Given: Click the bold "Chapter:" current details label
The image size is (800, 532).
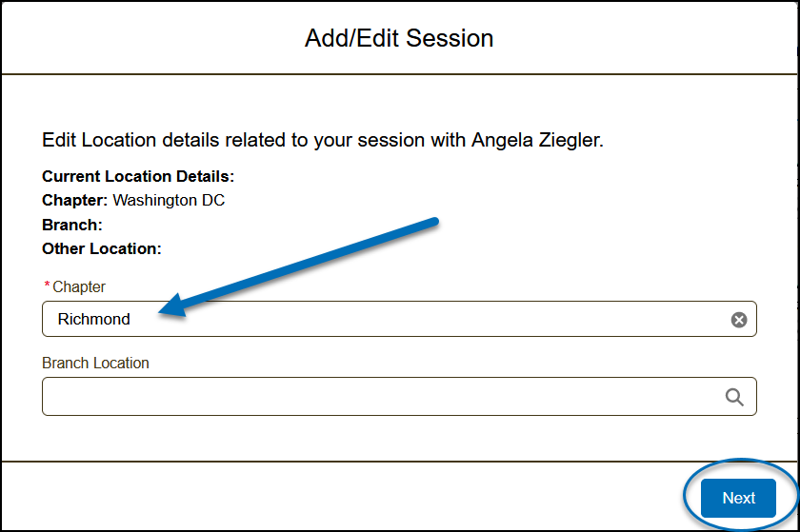Looking at the screenshot, I should pos(75,200).
